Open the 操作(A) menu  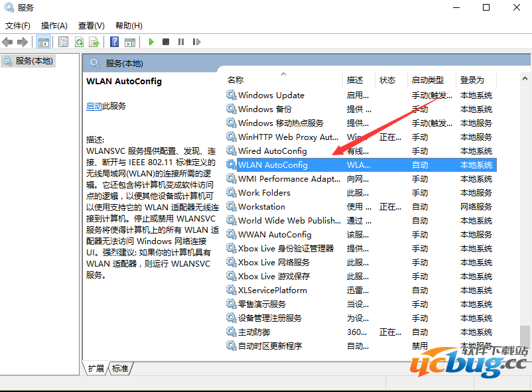tap(54, 26)
